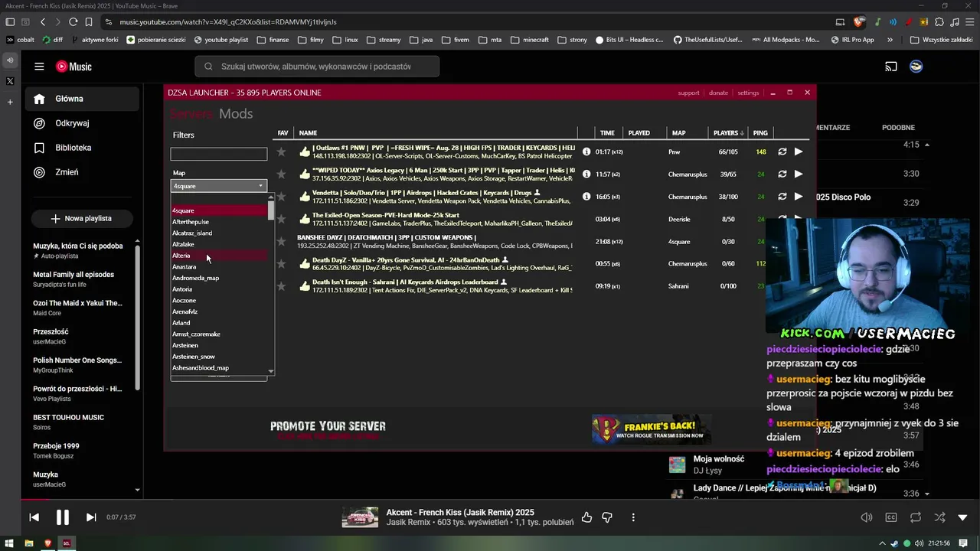The width and height of the screenshot is (980, 551).
Task: Select Andromeda_map from the dropdown
Action: pos(196,278)
